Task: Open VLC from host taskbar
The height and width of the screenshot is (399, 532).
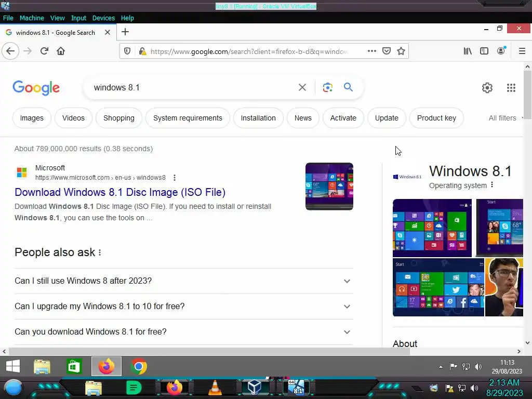Action: click(x=215, y=388)
